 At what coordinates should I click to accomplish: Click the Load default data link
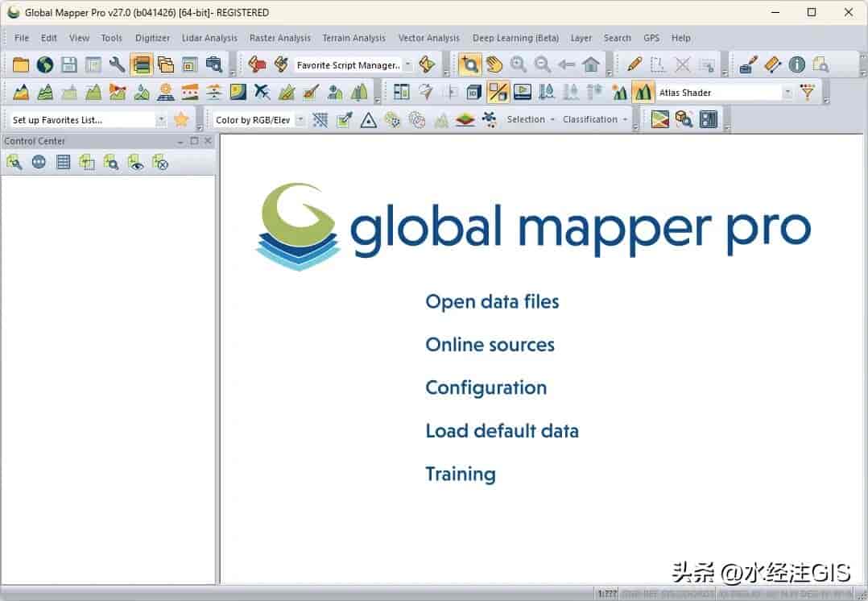pos(502,431)
